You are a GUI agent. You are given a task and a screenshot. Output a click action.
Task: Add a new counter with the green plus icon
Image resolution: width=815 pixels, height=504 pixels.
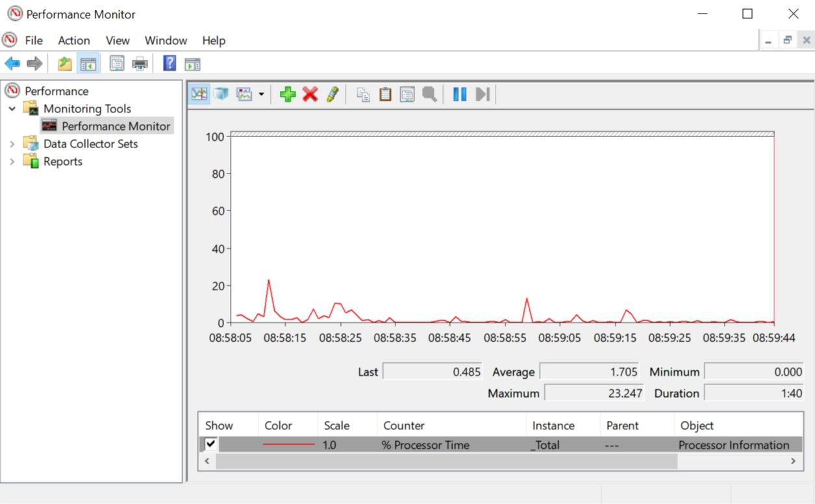288,94
